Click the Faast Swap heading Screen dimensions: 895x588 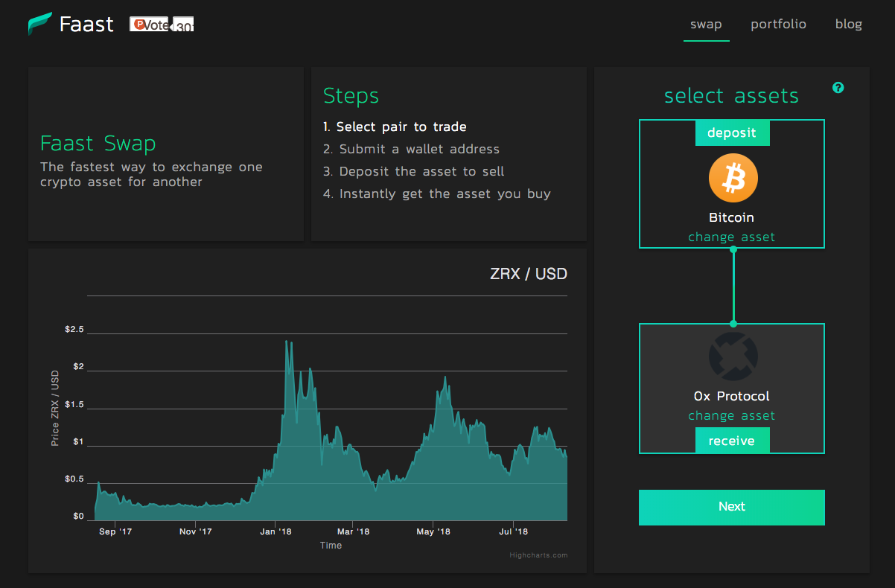tap(98, 143)
